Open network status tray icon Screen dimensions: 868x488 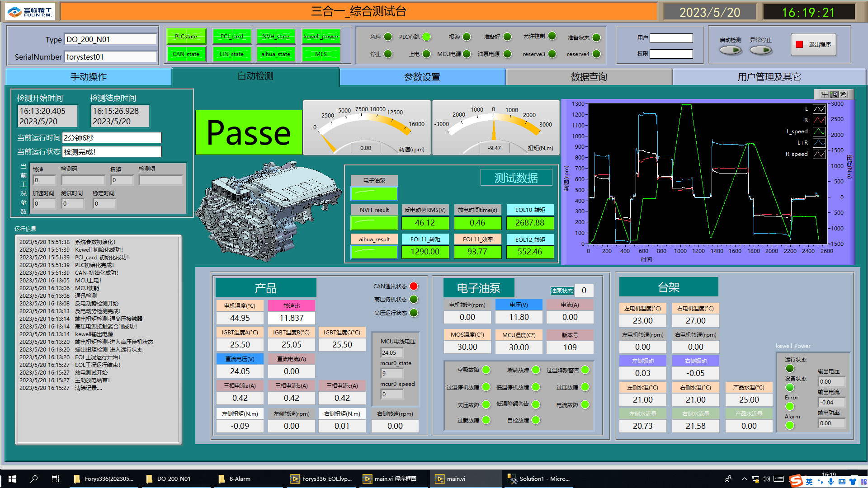(755, 479)
